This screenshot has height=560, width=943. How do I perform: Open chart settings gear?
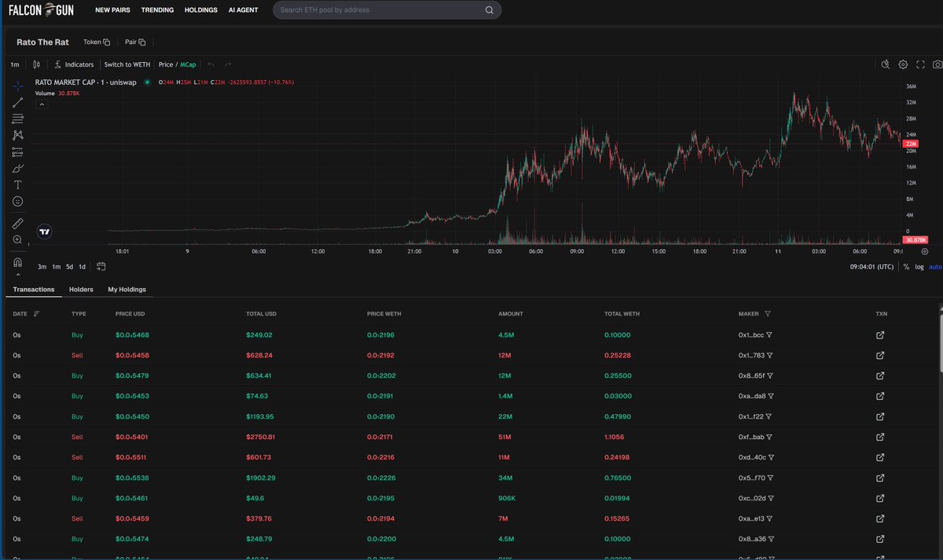903,64
